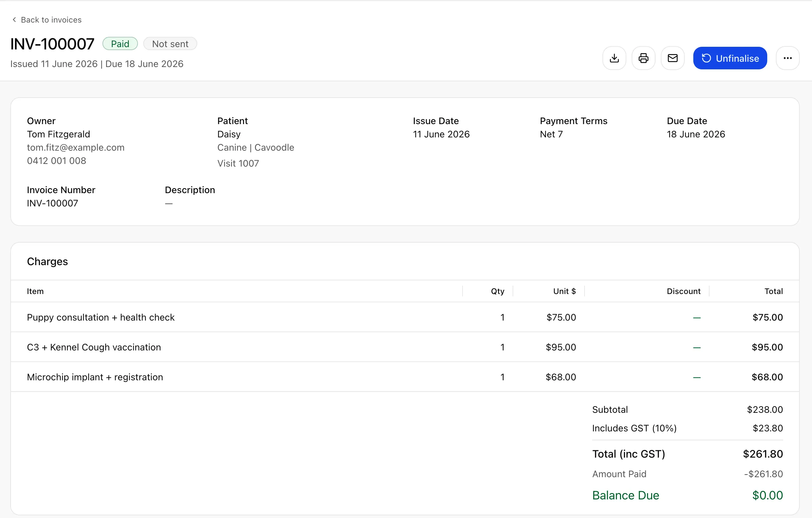The height and width of the screenshot is (518, 812).
Task: Go back to invoices list
Action: coord(46,20)
